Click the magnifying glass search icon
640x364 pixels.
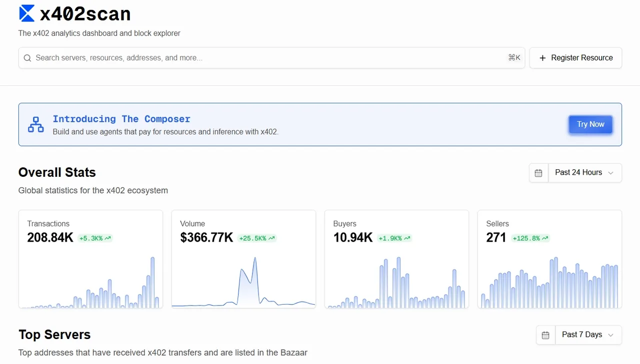27,58
